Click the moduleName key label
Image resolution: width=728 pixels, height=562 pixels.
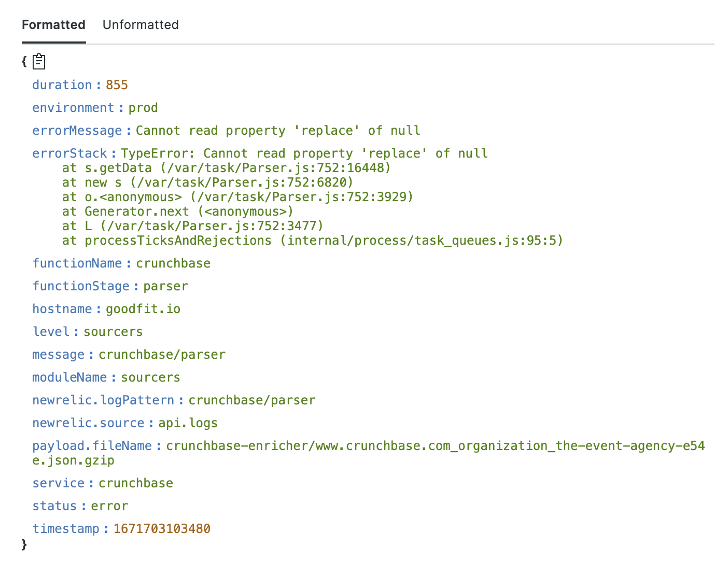69,377
